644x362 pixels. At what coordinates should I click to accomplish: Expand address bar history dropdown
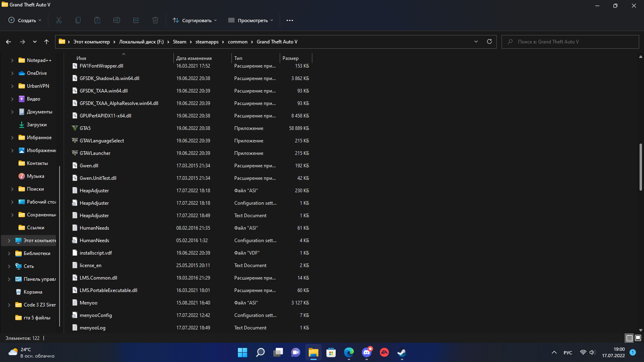[476, 41]
